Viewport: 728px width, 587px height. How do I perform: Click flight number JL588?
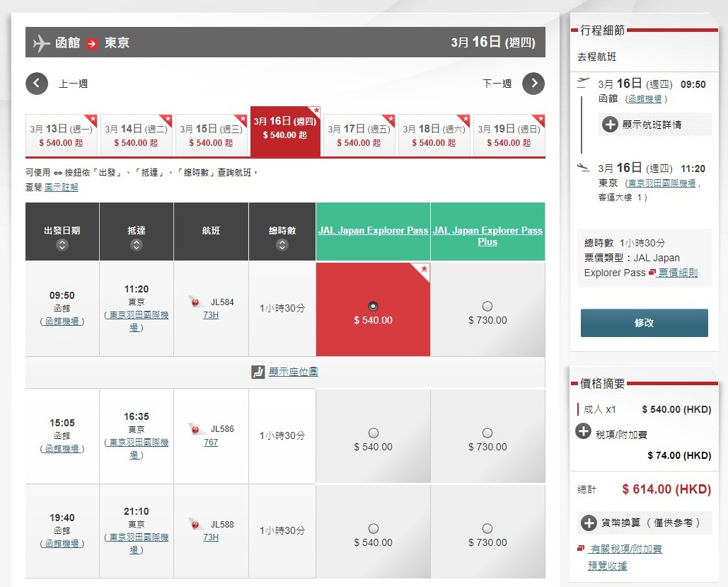point(222,524)
